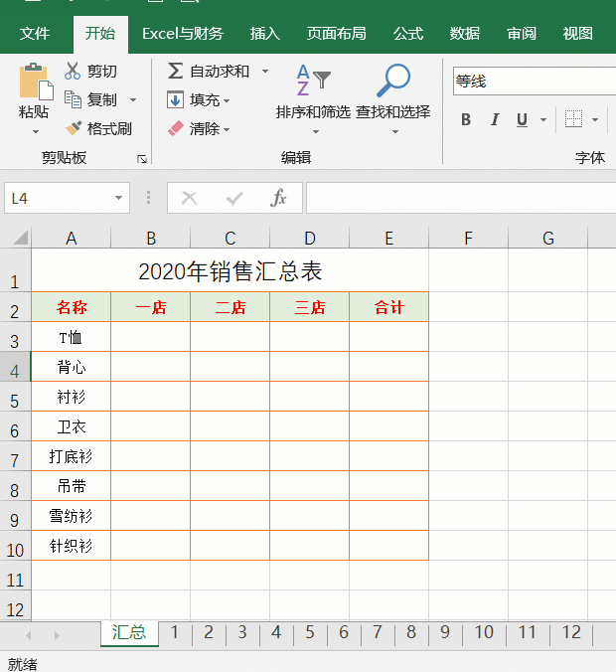Select the 汇总 sheet tab
This screenshot has height=672, width=616.
pos(129,632)
